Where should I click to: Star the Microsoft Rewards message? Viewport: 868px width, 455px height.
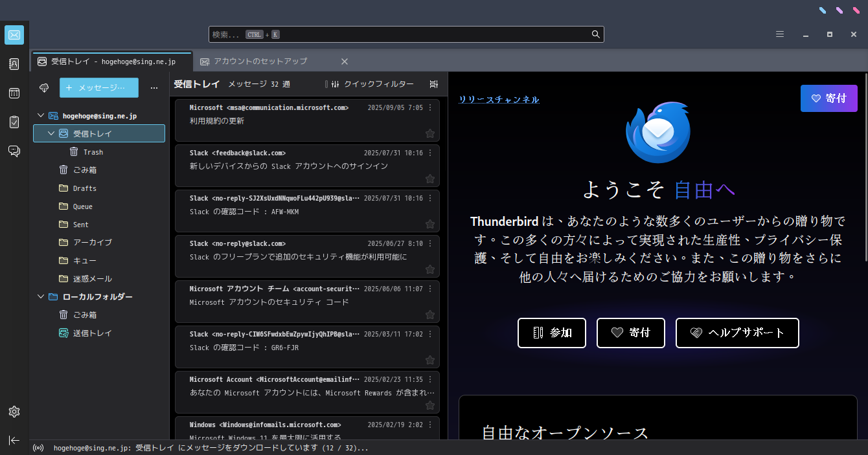coord(429,405)
